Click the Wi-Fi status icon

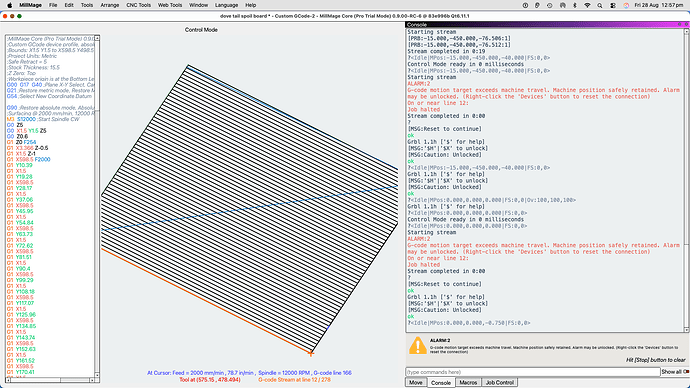[x=587, y=5]
